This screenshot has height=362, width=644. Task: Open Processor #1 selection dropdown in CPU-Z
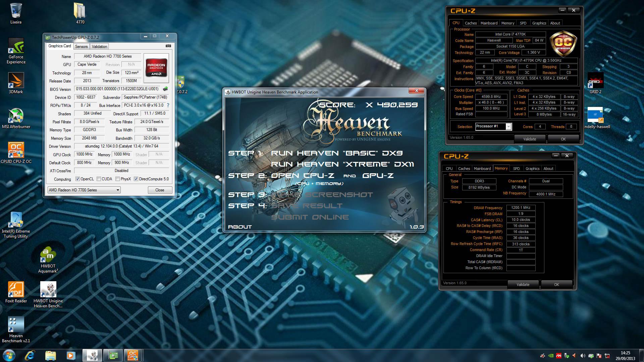click(493, 126)
